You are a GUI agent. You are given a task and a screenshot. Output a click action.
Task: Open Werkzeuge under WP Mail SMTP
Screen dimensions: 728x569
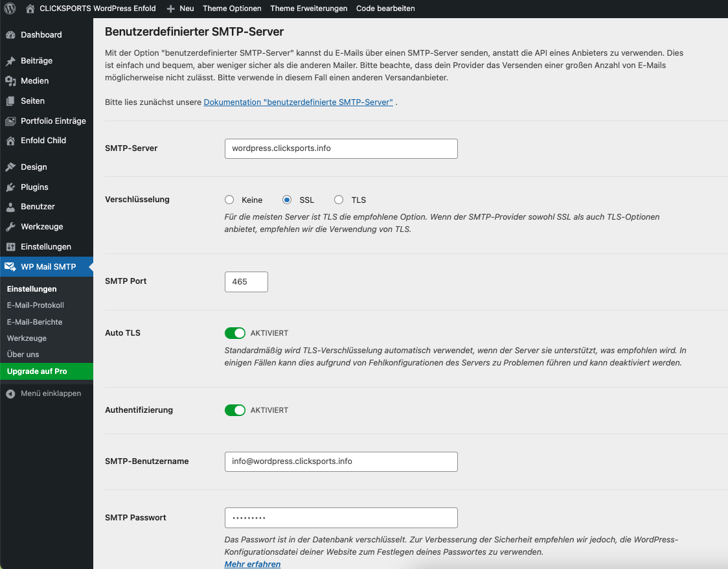pyautogui.click(x=27, y=338)
